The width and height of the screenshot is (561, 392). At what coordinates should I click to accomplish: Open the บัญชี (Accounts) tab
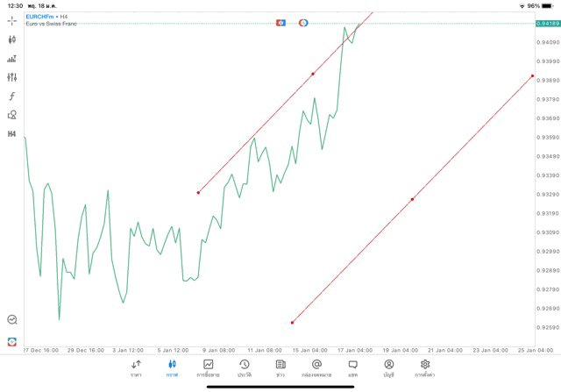click(x=388, y=367)
